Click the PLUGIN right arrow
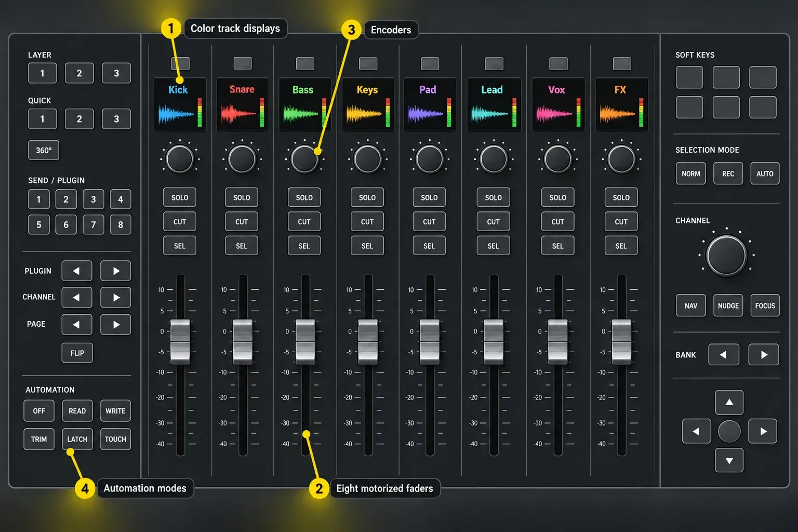798x532 pixels. click(x=115, y=271)
